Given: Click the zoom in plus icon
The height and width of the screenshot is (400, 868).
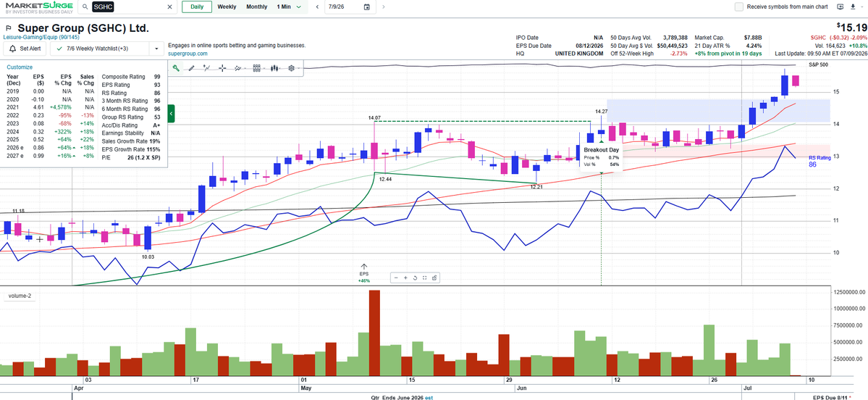Looking at the screenshot, I should 406,278.
